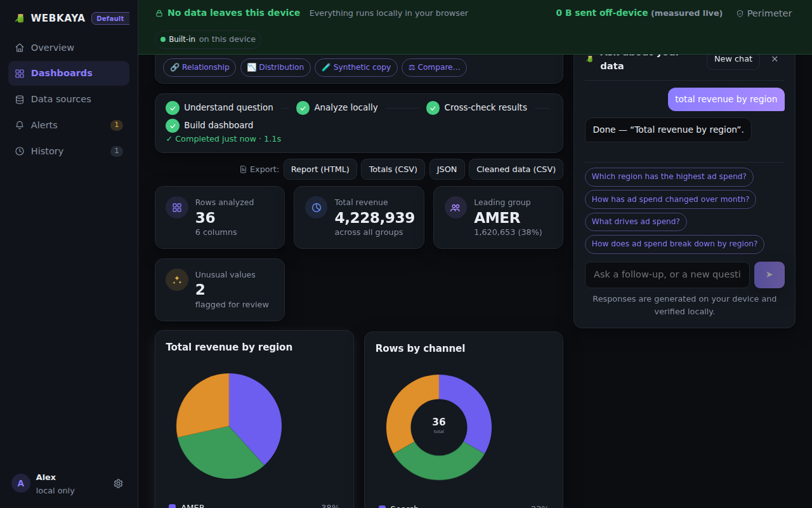Click the Synthetic copy chip
Viewport: 812px width, 508px height.
pyautogui.click(x=356, y=67)
